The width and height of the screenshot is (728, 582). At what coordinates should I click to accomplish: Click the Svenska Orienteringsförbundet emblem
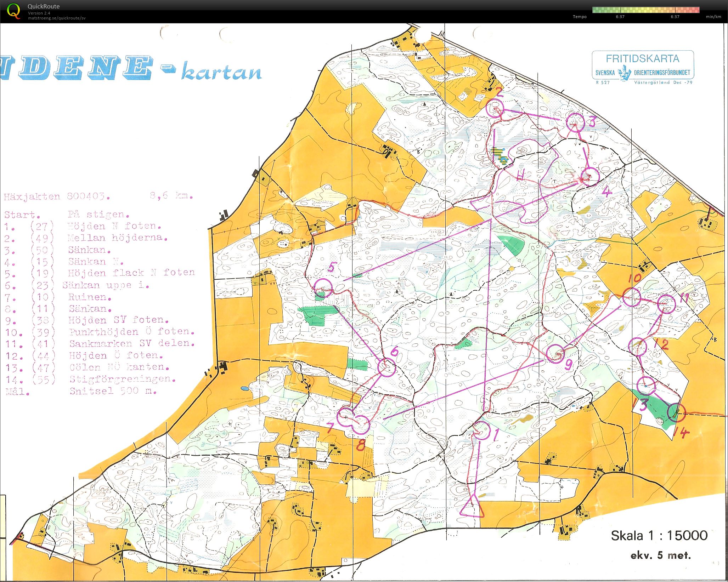(x=625, y=73)
